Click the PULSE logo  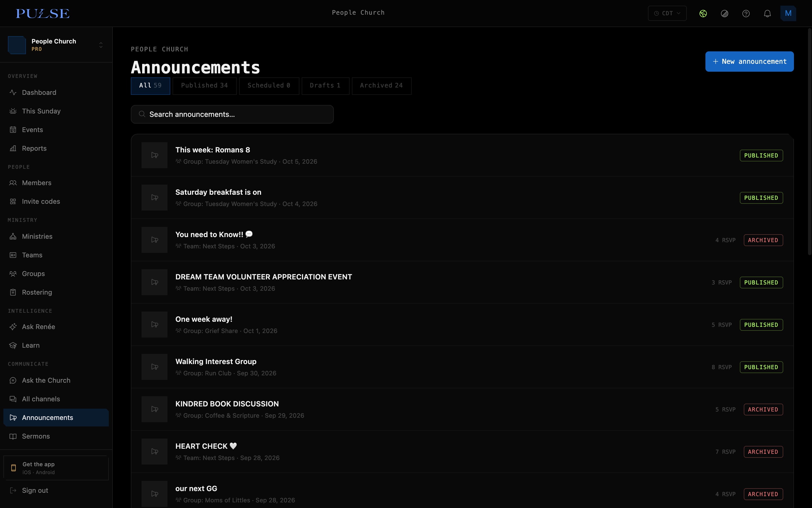(43, 14)
